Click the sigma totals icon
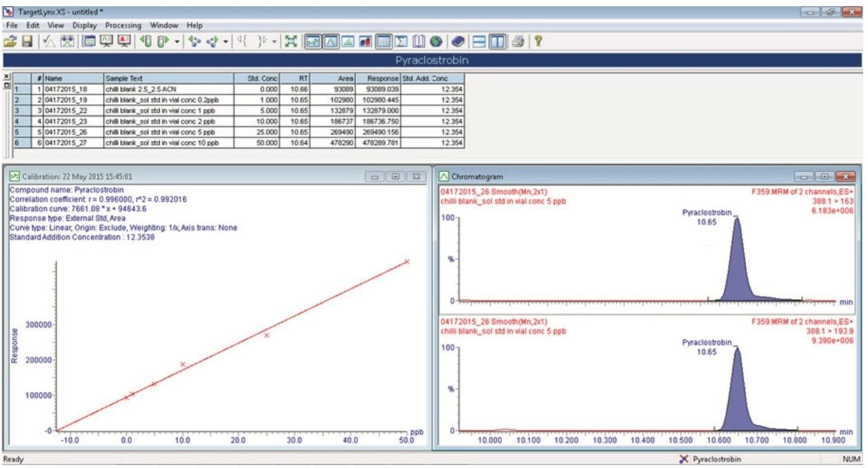 click(402, 42)
